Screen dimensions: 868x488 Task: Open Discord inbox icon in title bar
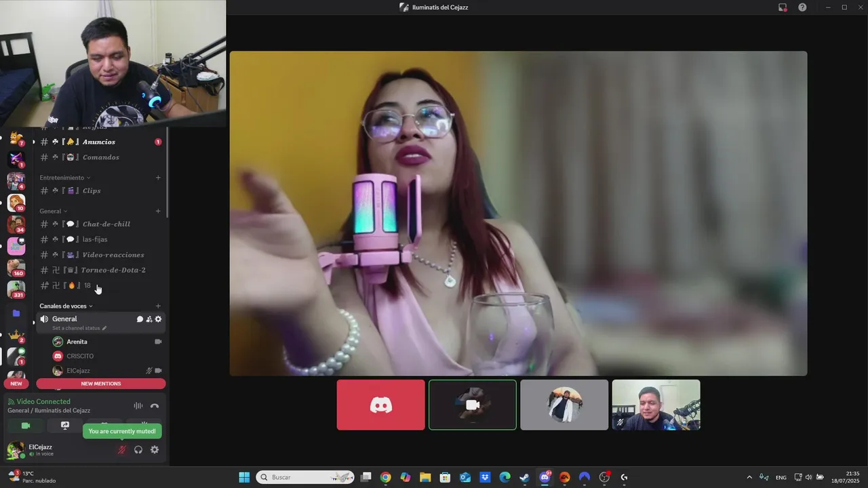click(783, 7)
